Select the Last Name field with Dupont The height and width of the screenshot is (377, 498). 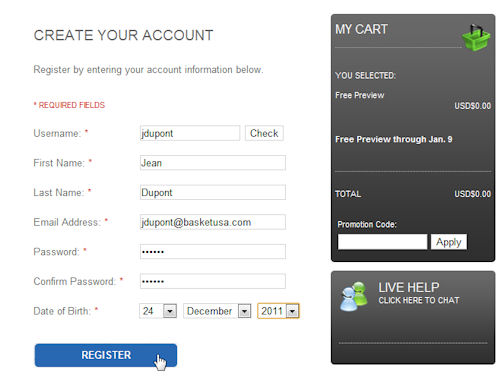click(213, 192)
